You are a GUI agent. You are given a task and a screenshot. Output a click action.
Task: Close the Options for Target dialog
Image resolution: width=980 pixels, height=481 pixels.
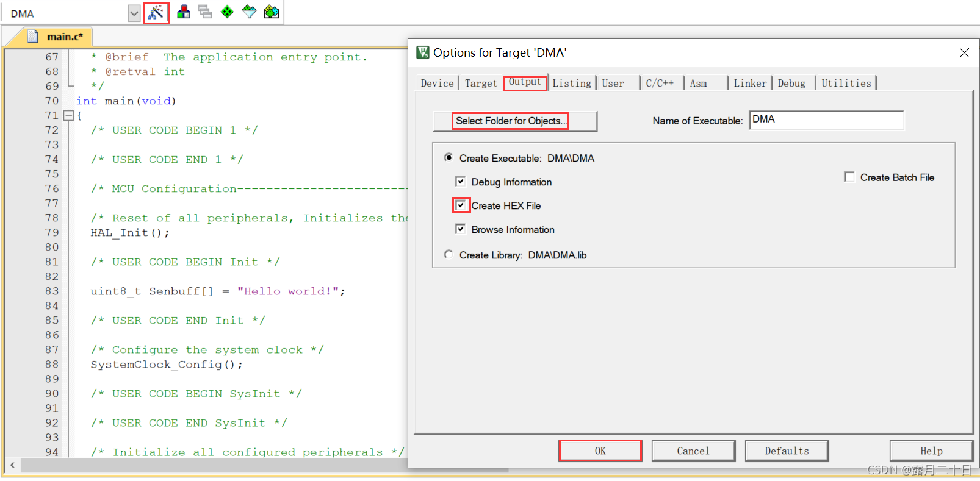[x=964, y=53]
